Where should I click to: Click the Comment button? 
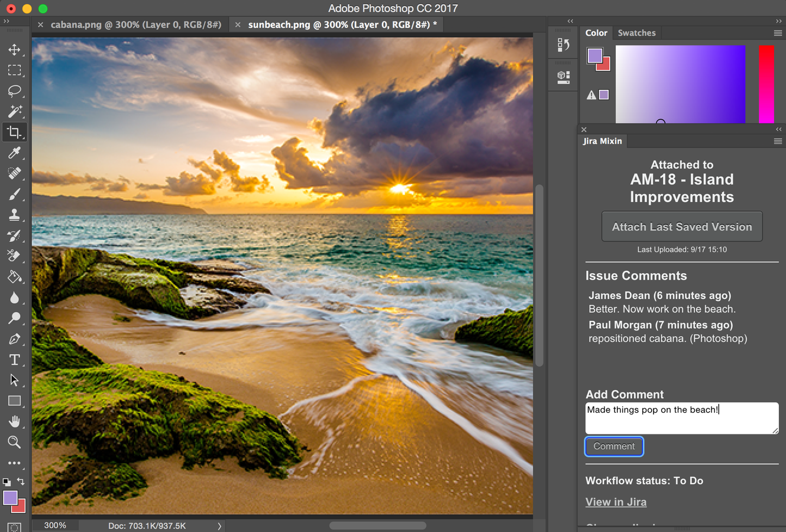[614, 446]
